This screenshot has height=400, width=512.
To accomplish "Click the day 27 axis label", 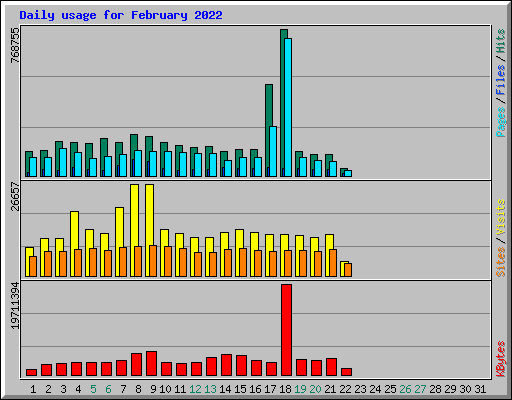I will 420,389.
